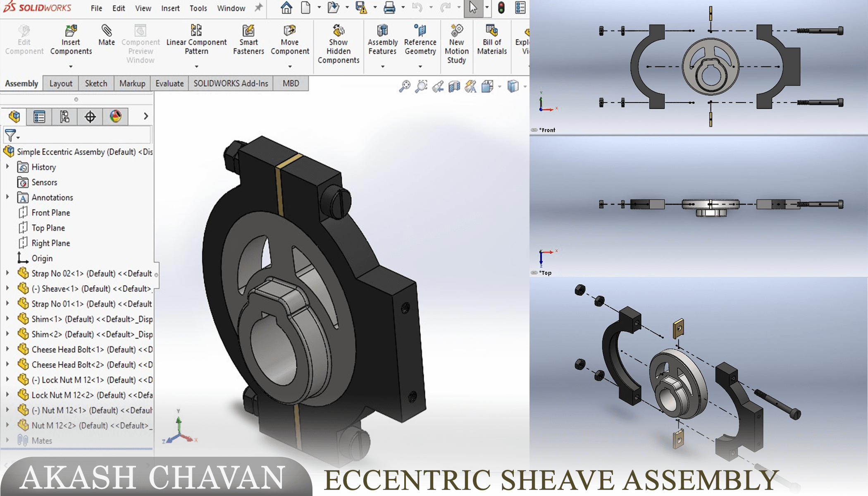
Task: Click the Mate paperclip tool
Action: pyautogui.click(x=106, y=36)
